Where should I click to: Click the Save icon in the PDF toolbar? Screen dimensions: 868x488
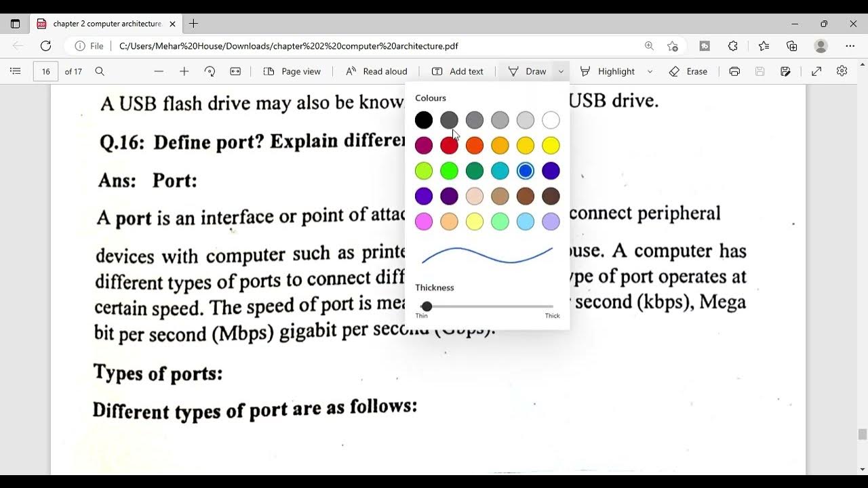(759, 71)
